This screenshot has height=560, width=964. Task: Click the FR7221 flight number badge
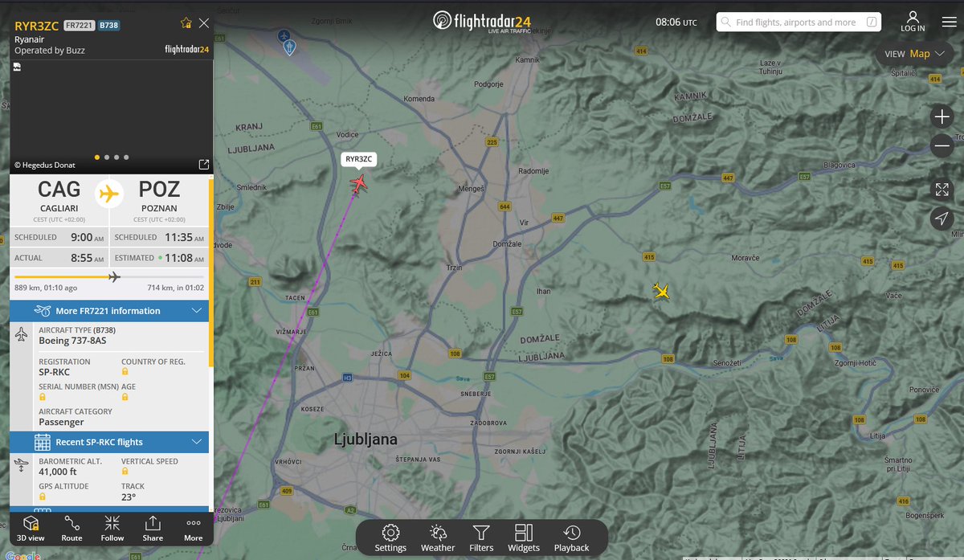[x=80, y=26]
